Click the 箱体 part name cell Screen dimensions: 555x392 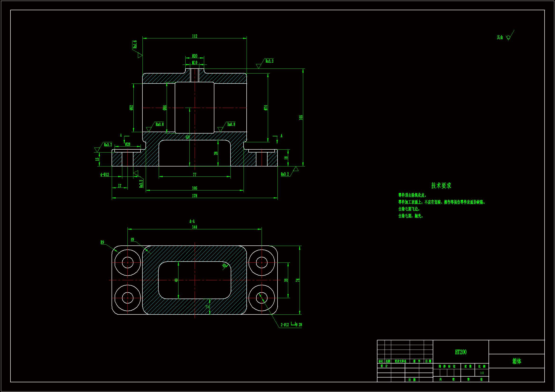click(x=517, y=361)
